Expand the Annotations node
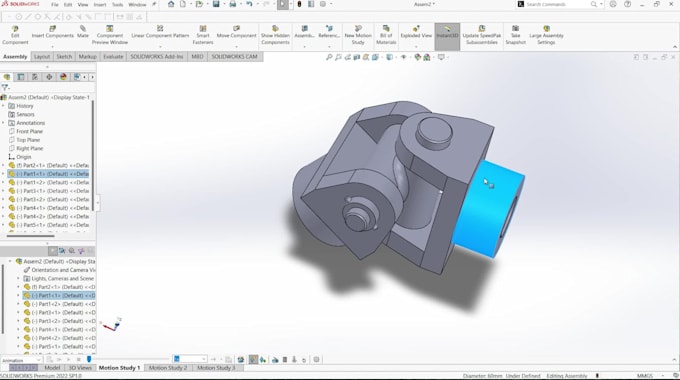The height and width of the screenshot is (380, 680). pos(3,123)
